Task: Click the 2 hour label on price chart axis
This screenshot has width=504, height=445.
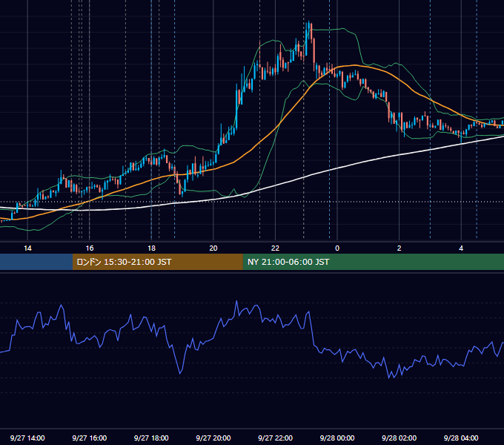Action: pos(399,248)
